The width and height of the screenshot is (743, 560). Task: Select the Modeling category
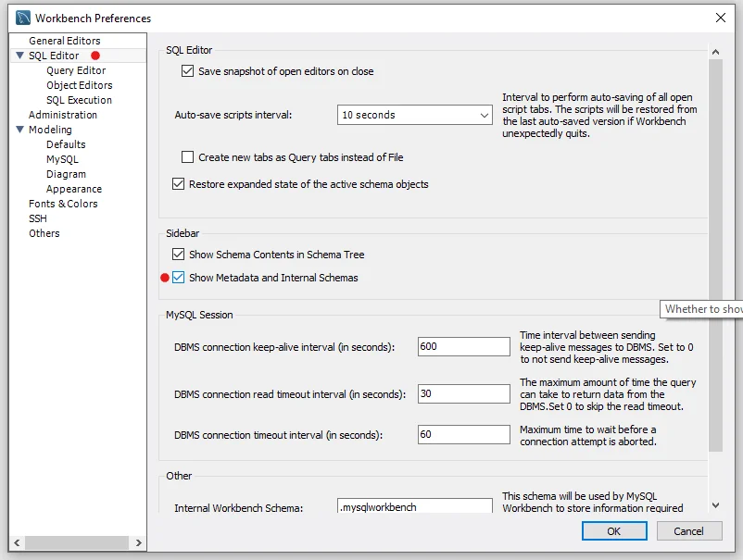tap(50, 130)
